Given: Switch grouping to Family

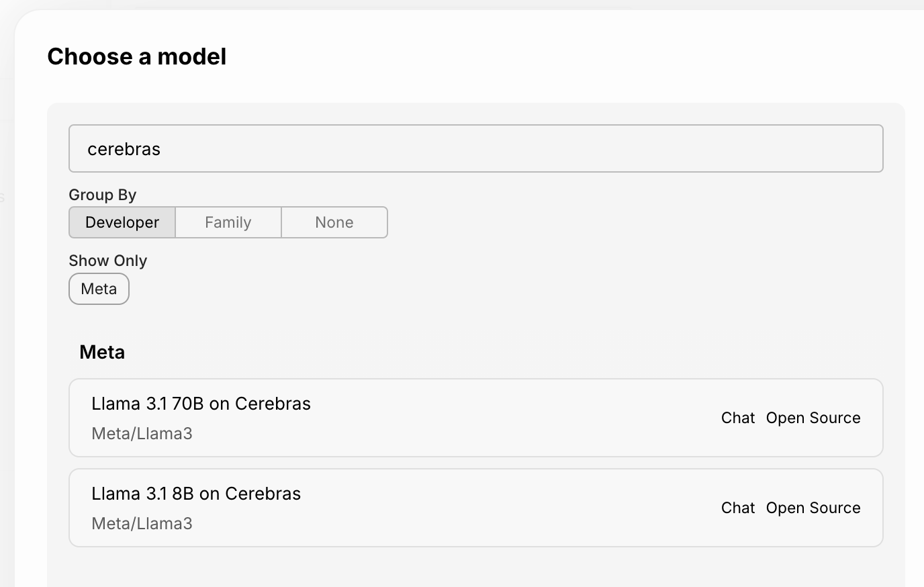Looking at the screenshot, I should pyautogui.click(x=228, y=222).
